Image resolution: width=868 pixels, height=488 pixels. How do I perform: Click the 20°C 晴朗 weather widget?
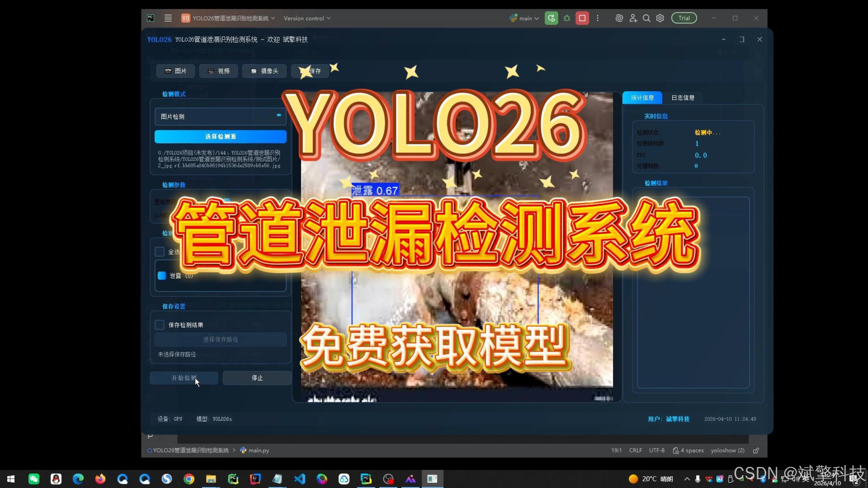click(651, 479)
